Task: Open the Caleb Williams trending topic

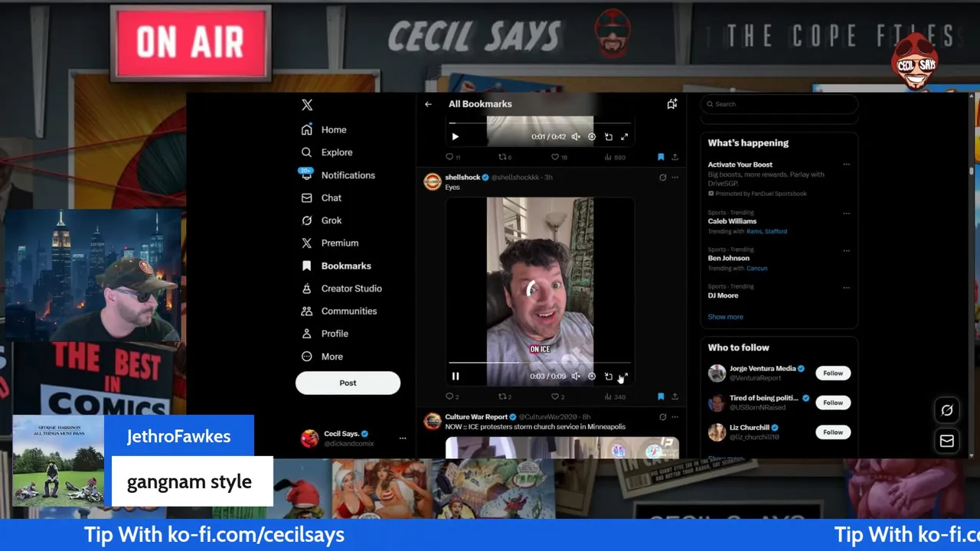Action: point(732,221)
